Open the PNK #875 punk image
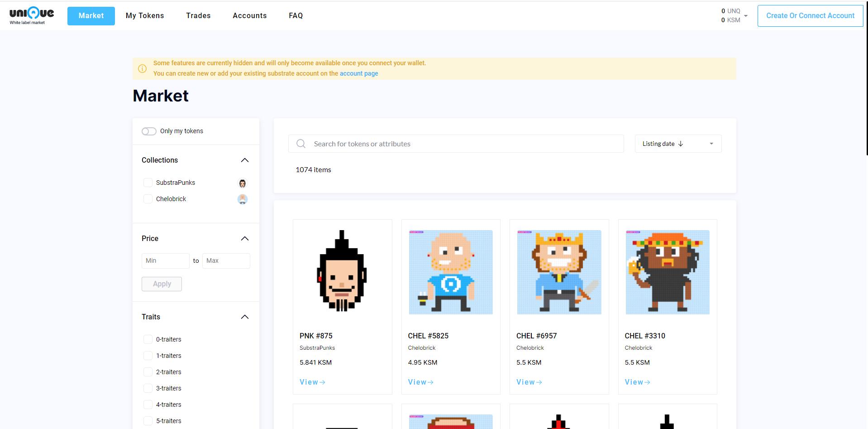Viewport: 868px width, 429px height. (x=342, y=272)
